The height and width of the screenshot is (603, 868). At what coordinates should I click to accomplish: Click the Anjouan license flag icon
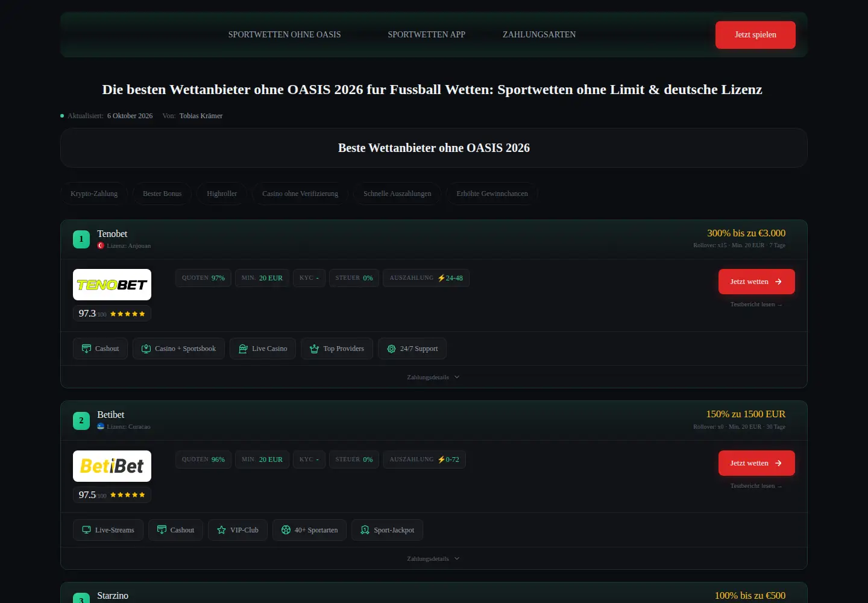coord(101,245)
